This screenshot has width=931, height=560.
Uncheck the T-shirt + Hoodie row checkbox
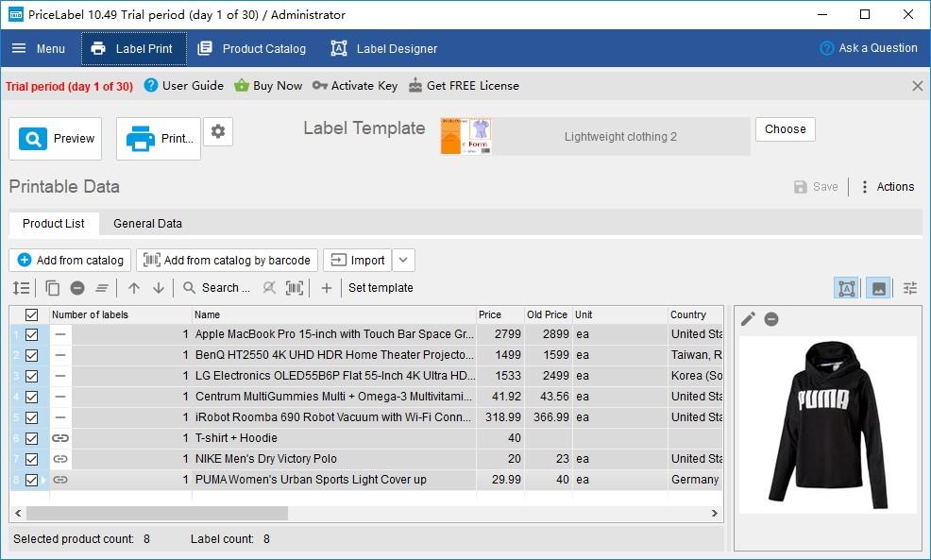click(x=31, y=438)
